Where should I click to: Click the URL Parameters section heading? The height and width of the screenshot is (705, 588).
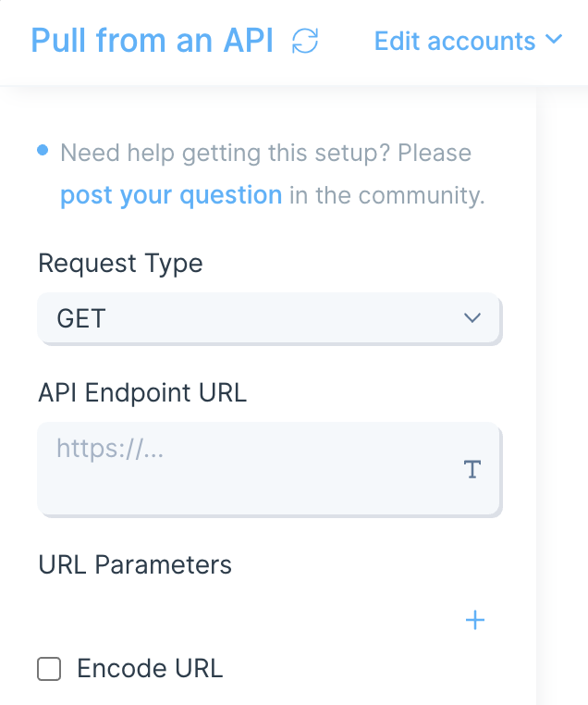point(135,564)
